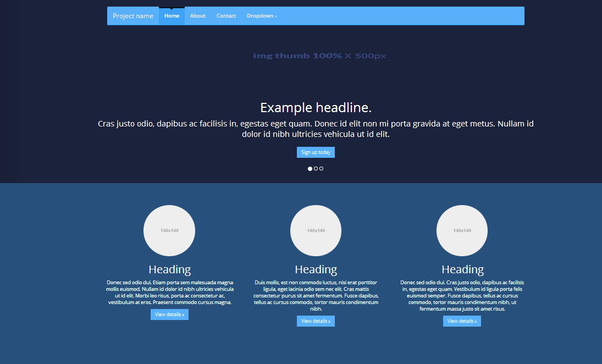This screenshot has height=364, width=602.
Task: Click the Heading above 'Etiam porta sem' text
Action: pyautogui.click(x=169, y=269)
